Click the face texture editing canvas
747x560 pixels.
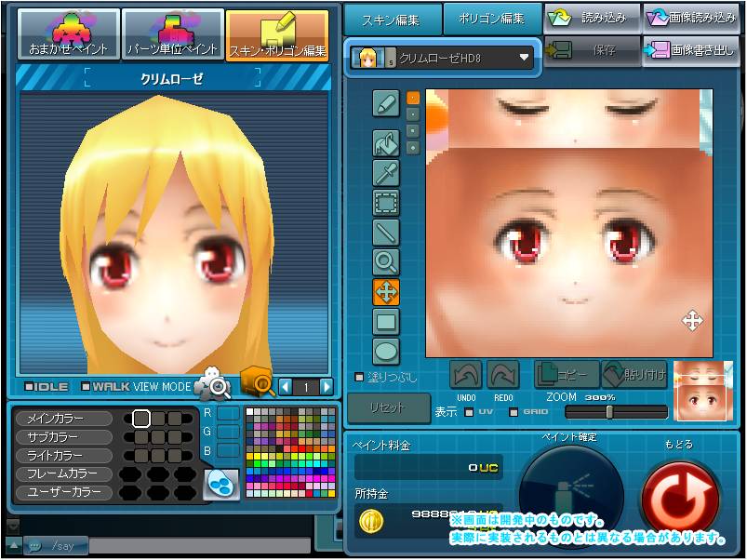569,223
